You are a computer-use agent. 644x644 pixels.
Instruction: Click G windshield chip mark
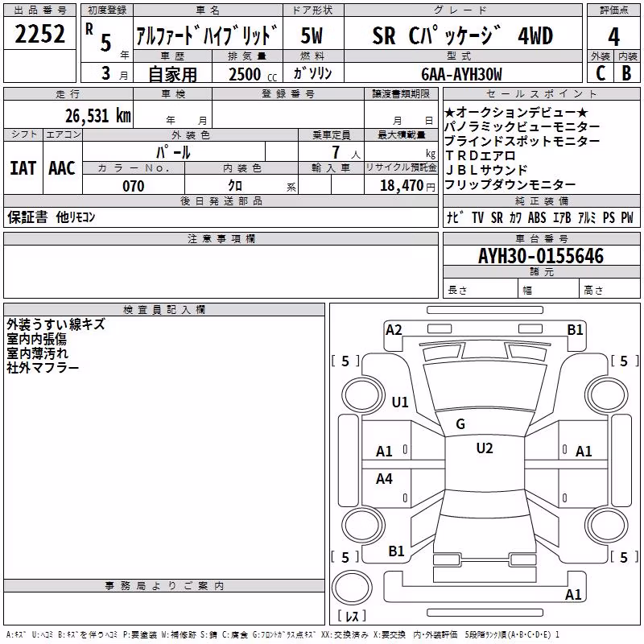click(460, 424)
